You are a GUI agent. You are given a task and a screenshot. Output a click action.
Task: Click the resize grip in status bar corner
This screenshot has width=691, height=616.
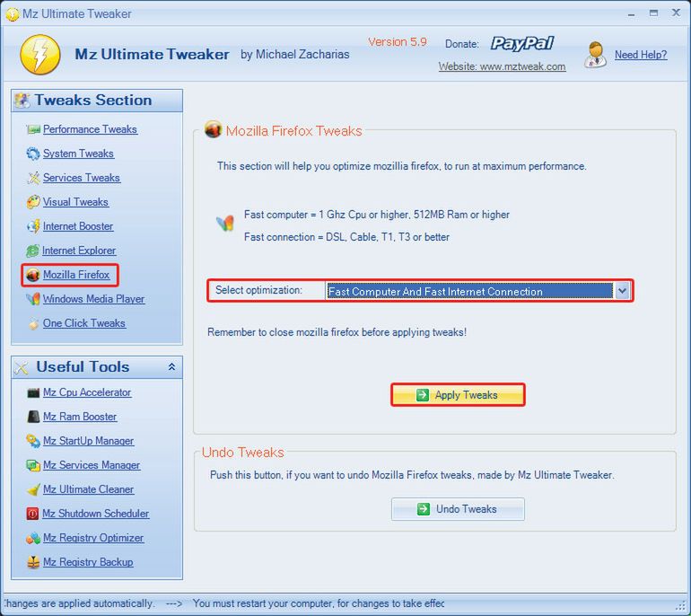click(x=680, y=606)
